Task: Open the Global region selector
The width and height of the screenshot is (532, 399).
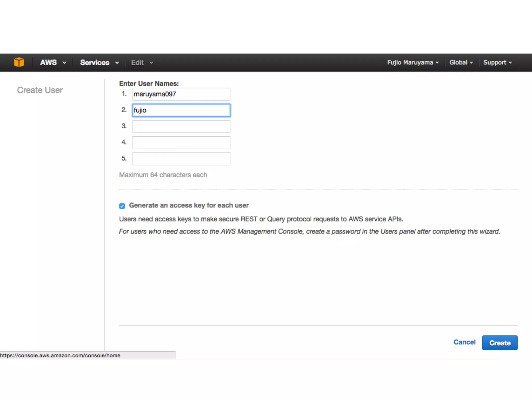Action: [461, 63]
